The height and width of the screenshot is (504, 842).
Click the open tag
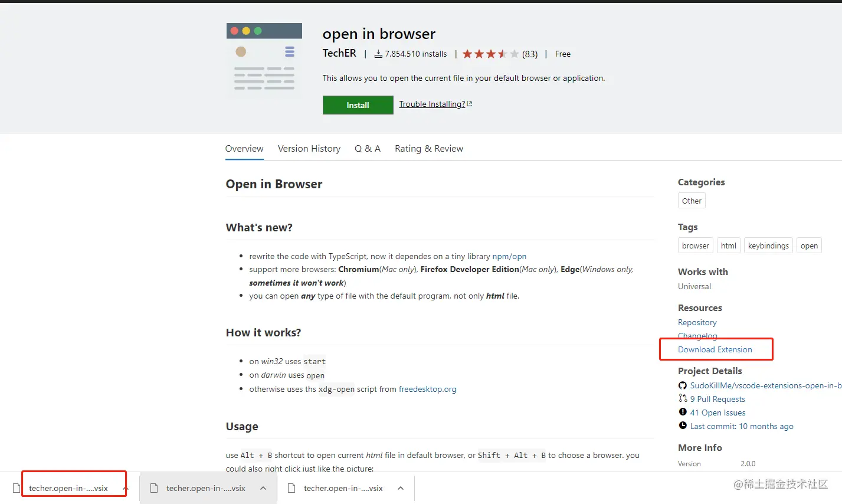809,246
